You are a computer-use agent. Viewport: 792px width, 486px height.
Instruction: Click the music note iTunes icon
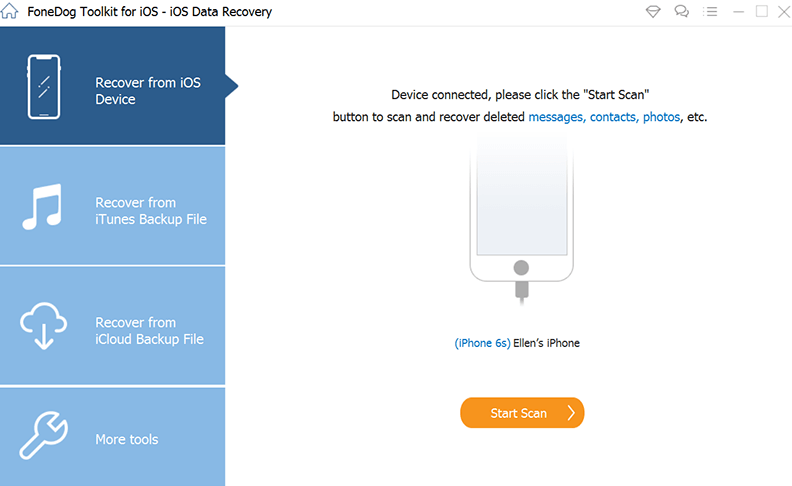pyautogui.click(x=43, y=208)
